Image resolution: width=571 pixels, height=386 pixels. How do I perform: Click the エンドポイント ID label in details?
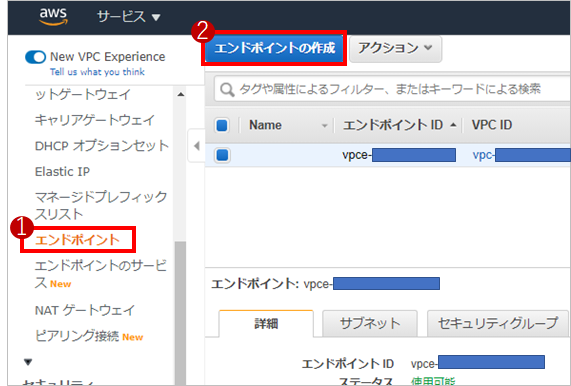click(348, 363)
